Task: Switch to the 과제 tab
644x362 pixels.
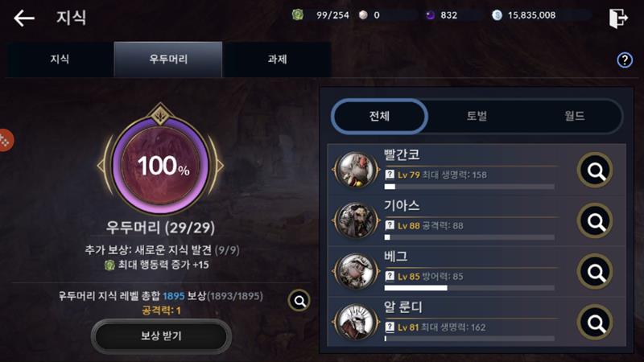Action: point(277,60)
